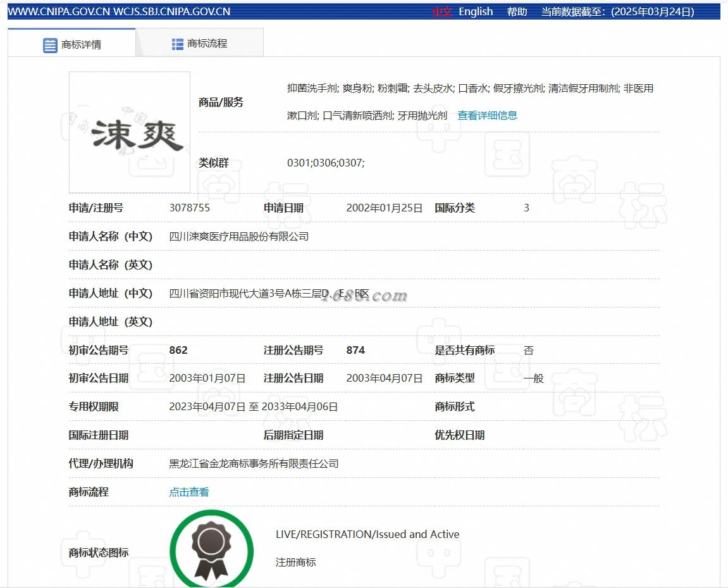The width and height of the screenshot is (728, 588).
Task: Select the applicant address in 资阳市
Action: [x=269, y=294]
